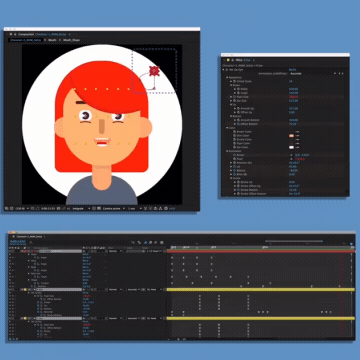Collapse the Smile group in Effects panel
The image size is (360, 360).
point(231,178)
